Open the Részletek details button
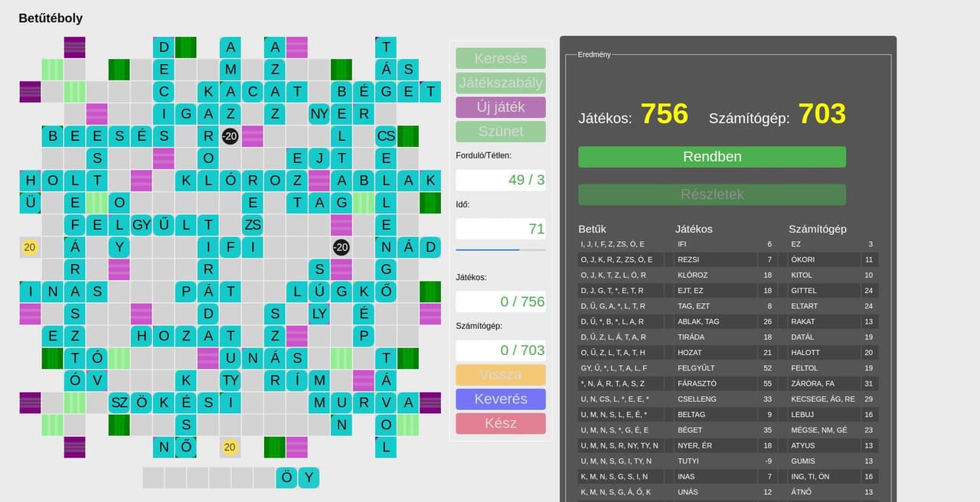The image size is (980, 502). pyautogui.click(x=712, y=194)
